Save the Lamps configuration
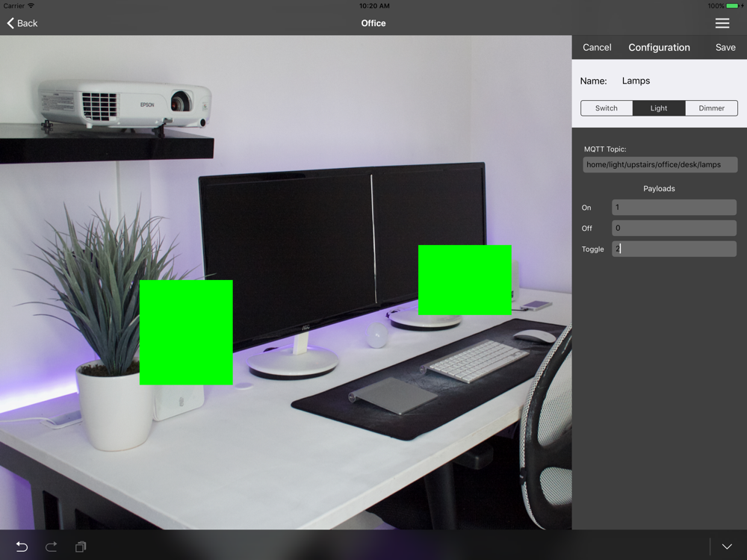 pyautogui.click(x=725, y=47)
